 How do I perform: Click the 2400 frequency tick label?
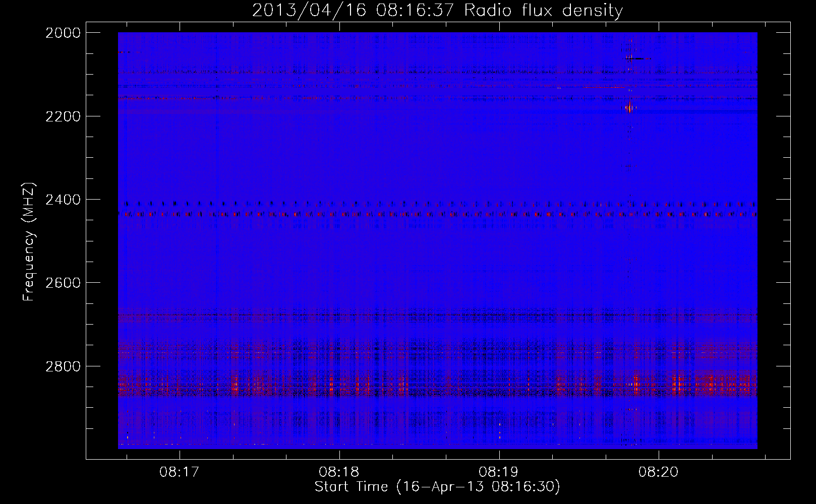tap(63, 200)
